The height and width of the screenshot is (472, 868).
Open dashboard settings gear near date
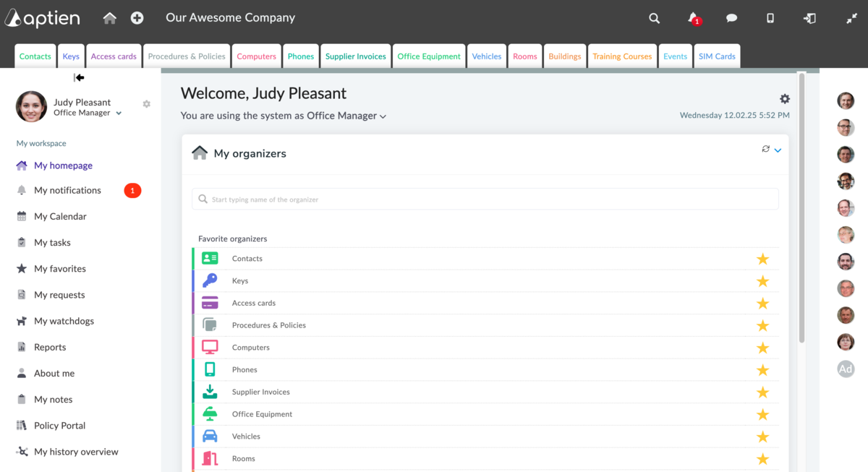(785, 98)
